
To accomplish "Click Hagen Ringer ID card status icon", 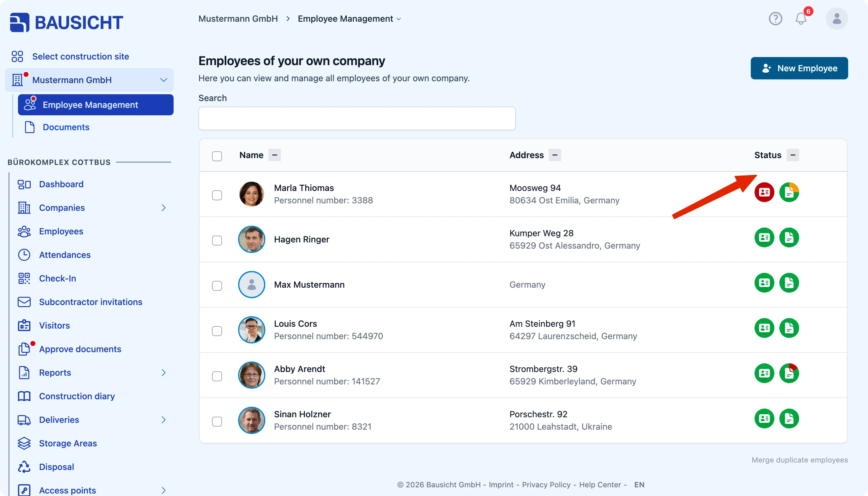I will click(764, 237).
